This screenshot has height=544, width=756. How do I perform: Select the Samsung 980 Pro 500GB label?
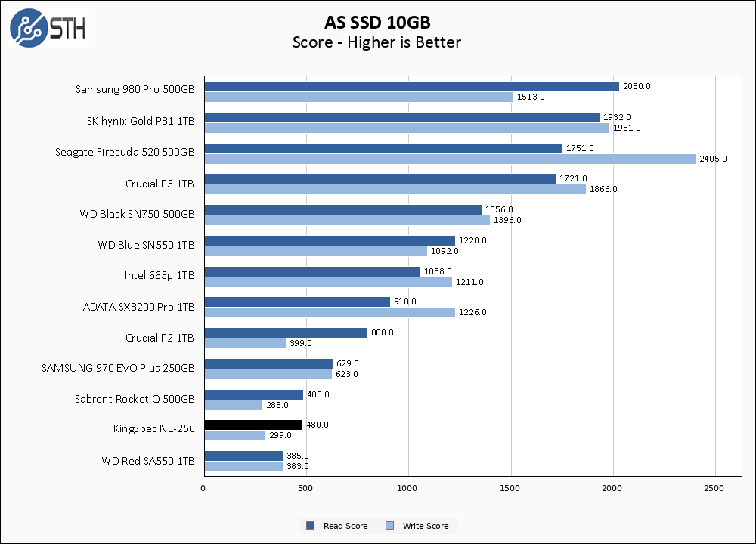pyautogui.click(x=135, y=90)
